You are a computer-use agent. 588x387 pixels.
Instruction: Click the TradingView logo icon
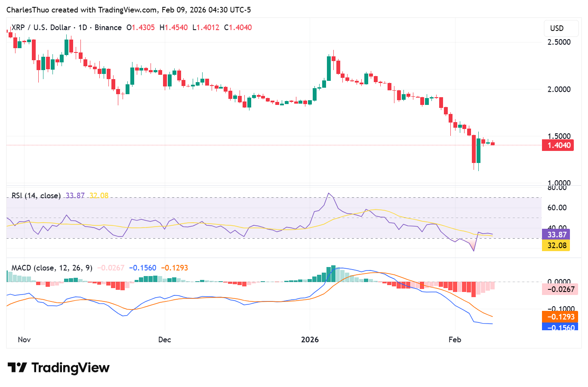[x=17, y=368]
